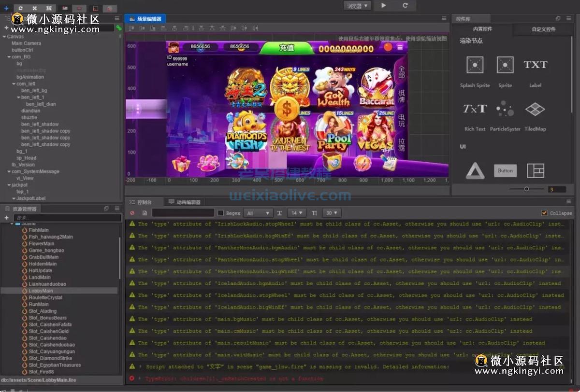Select LobbyMain scene in assets

tap(41, 291)
